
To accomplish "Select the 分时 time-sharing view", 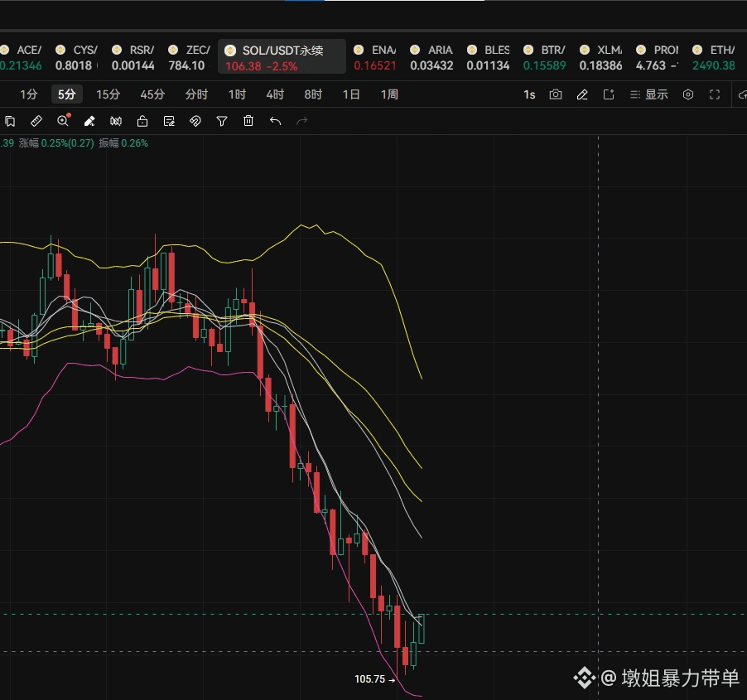I will coord(196,94).
